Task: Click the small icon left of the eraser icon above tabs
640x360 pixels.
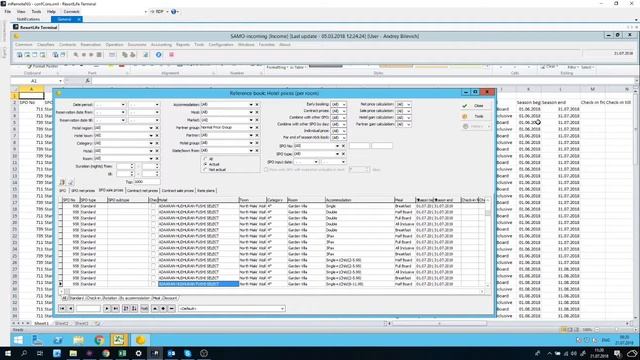Action: pyautogui.click(x=62, y=182)
